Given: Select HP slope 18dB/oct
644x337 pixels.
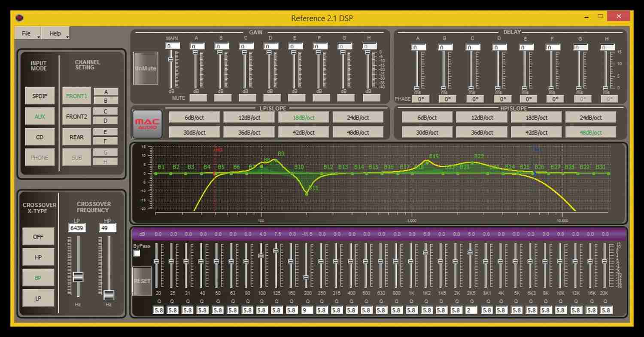Looking at the screenshot, I should tap(536, 117).
